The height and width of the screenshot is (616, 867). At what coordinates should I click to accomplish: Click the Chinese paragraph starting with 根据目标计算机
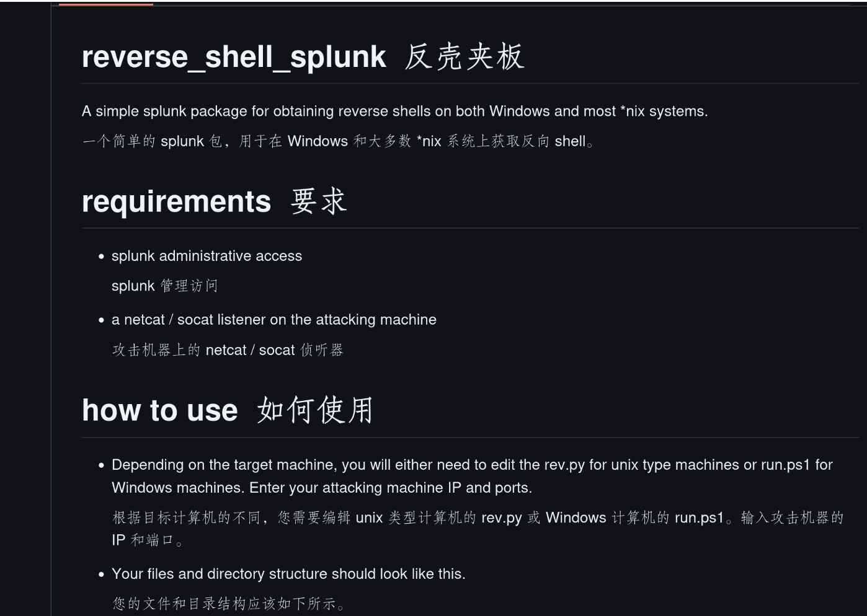(x=478, y=518)
